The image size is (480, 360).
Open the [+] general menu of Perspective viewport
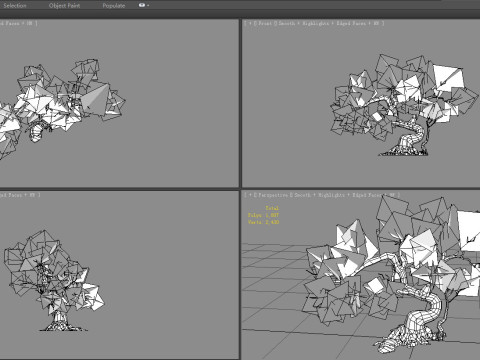(250, 195)
